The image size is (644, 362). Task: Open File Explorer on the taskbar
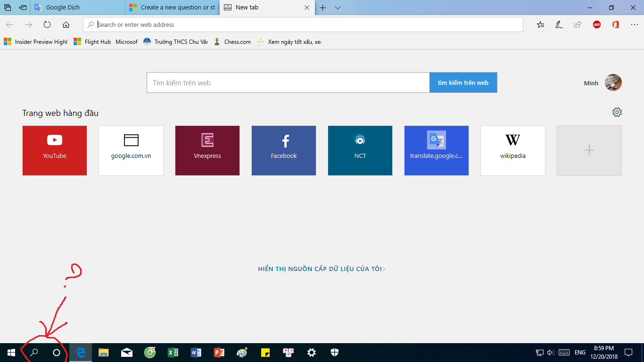coord(104,353)
